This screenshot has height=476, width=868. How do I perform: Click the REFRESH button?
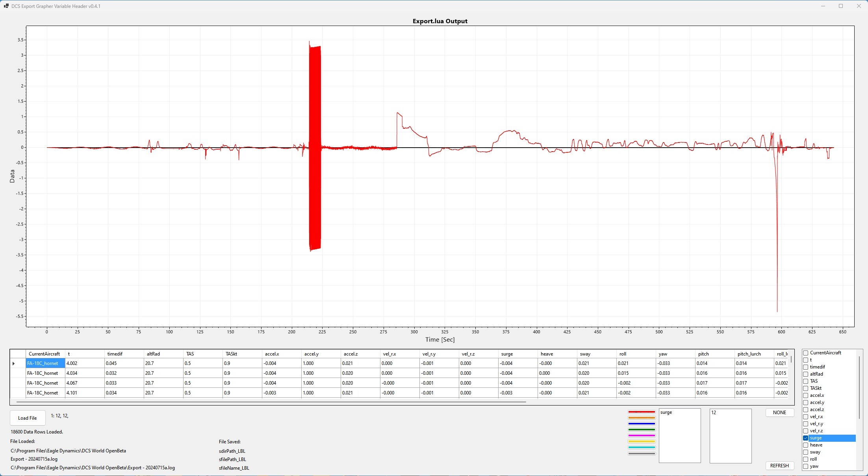(x=779, y=466)
